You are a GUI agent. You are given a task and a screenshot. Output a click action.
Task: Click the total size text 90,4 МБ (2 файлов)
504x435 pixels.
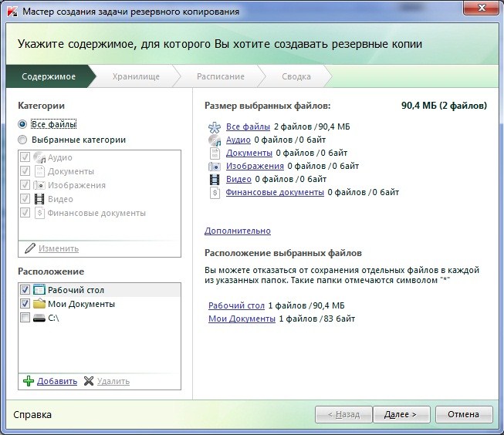[444, 106]
